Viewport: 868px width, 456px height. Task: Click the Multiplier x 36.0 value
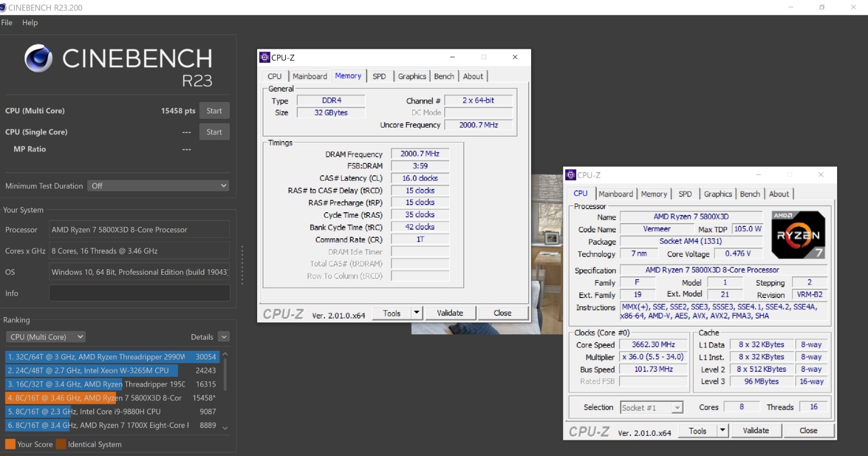click(x=653, y=357)
